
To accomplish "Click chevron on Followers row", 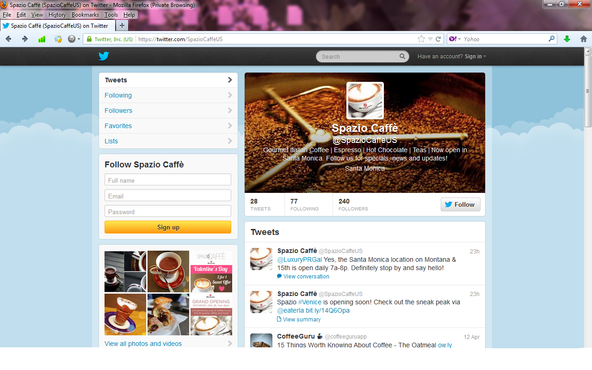I will coord(230,110).
